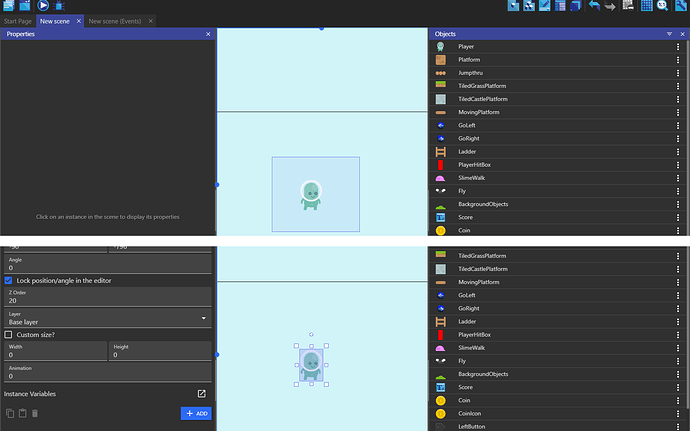Open the object groups editor icon
This screenshot has width=690, height=431.
coord(529,5)
